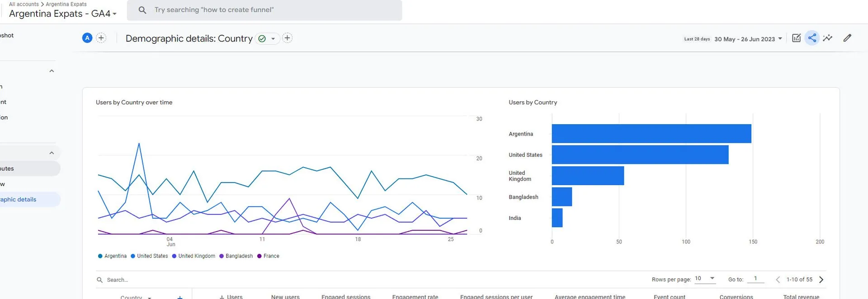Open the Insights sparkline icon
The height and width of the screenshot is (299, 868).
827,38
